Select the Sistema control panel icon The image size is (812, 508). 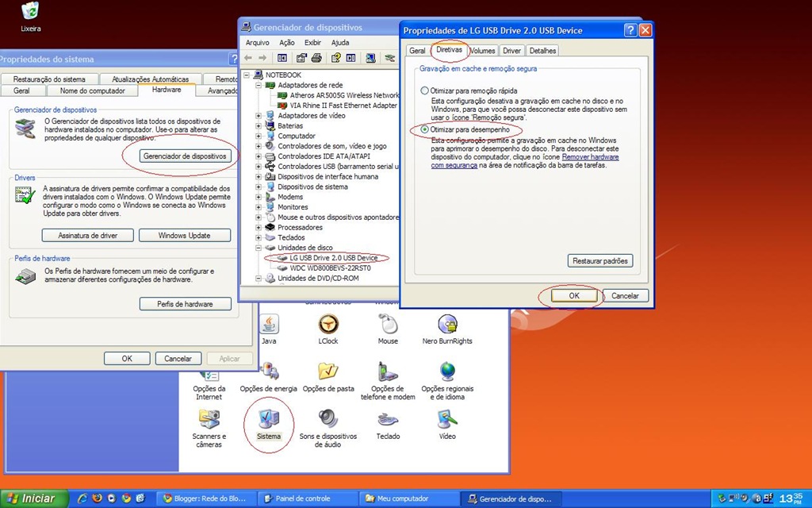tap(269, 425)
